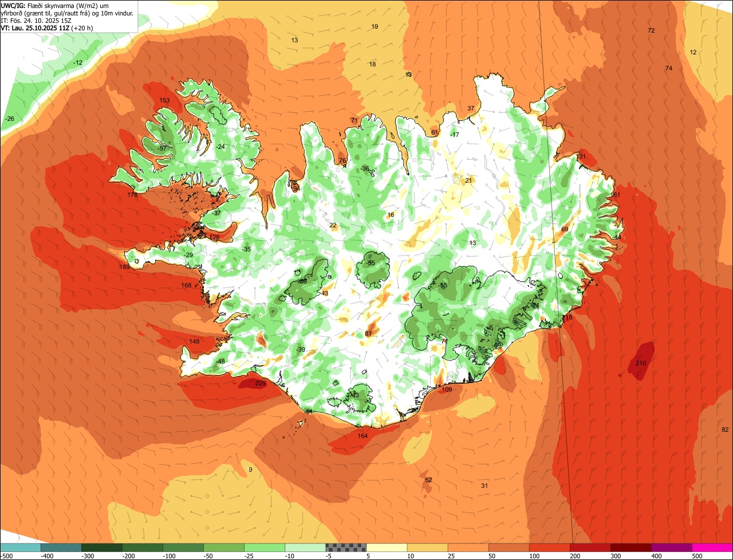Image resolution: width=733 pixels, height=560 pixels.
Task: Click the 'VT: Lau. 25.10.2025 11Z (+20 h)' line
Action: (x=47, y=27)
